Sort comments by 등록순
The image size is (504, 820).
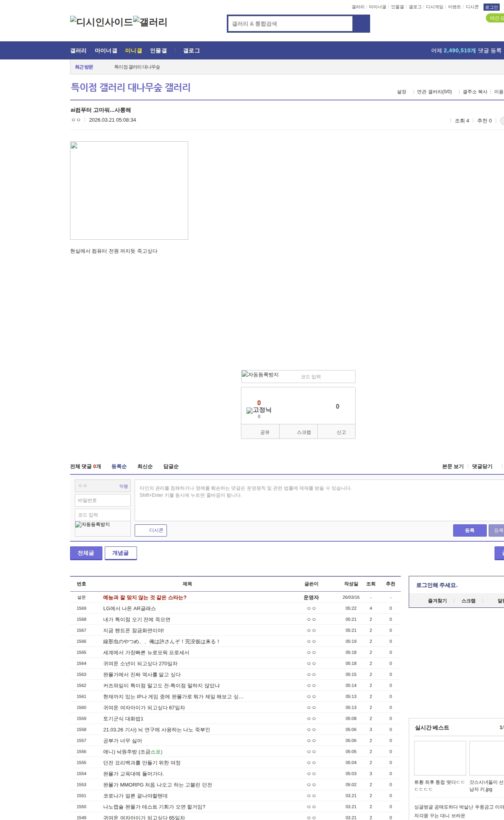(x=119, y=466)
